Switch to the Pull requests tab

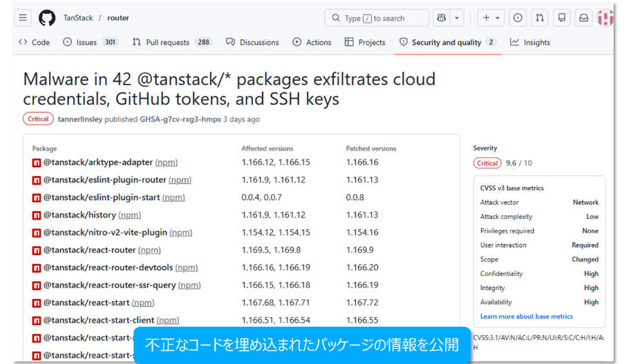click(172, 42)
